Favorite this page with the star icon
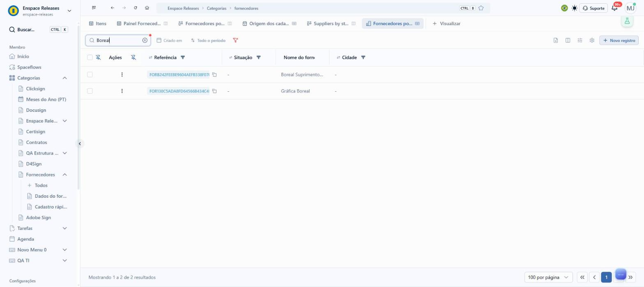 pos(481,8)
